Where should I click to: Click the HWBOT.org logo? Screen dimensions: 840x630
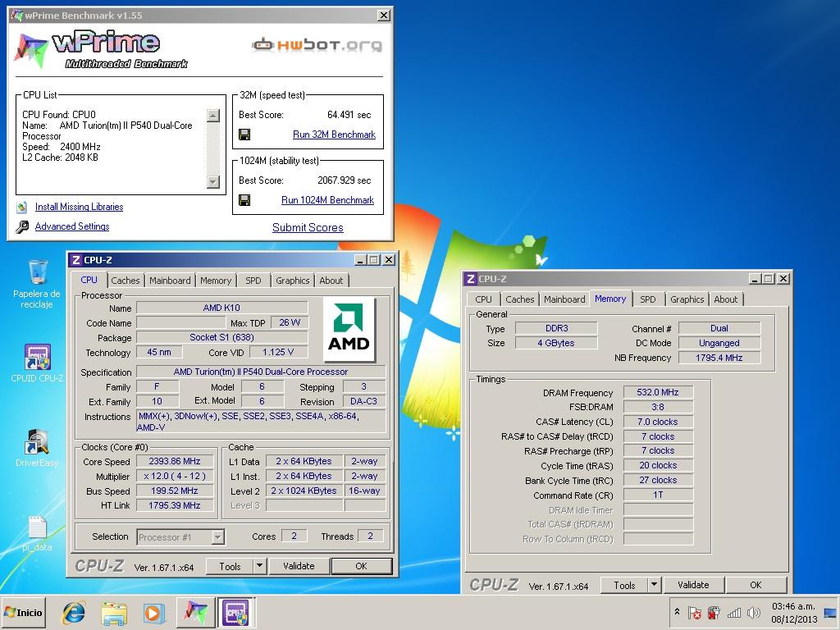coord(317,45)
